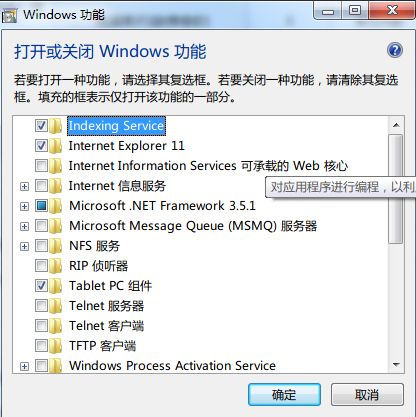Image resolution: width=416 pixels, height=417 pixels.
Task: Click the NFS 服务 folder icon
Action: point(56,246)
